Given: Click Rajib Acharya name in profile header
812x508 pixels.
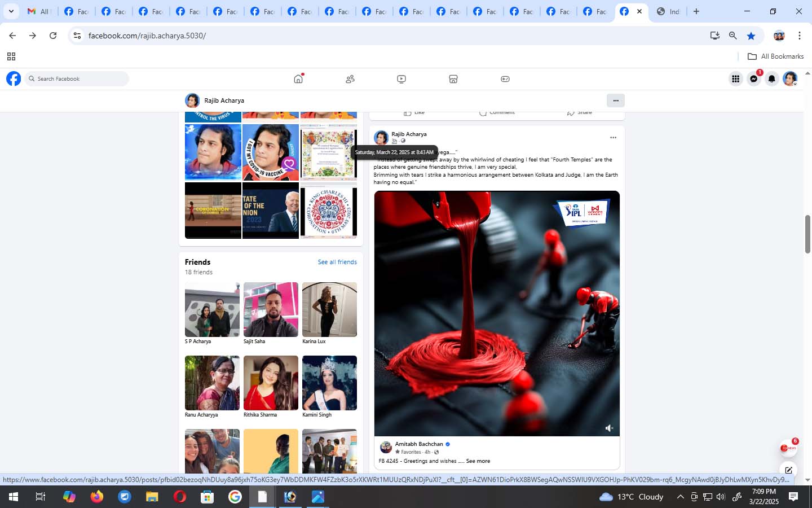Looking at the screenshot, I should 224,100.
